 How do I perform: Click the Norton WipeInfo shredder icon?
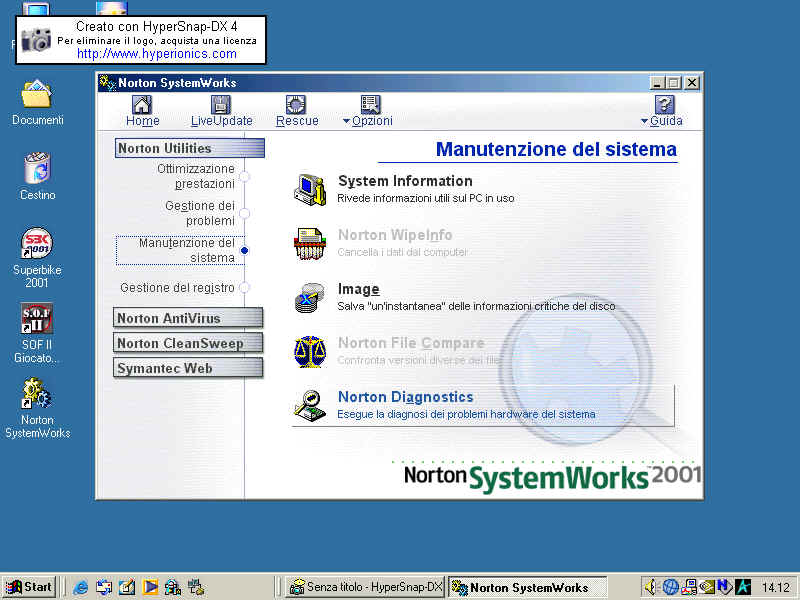[x=310, y=244]
